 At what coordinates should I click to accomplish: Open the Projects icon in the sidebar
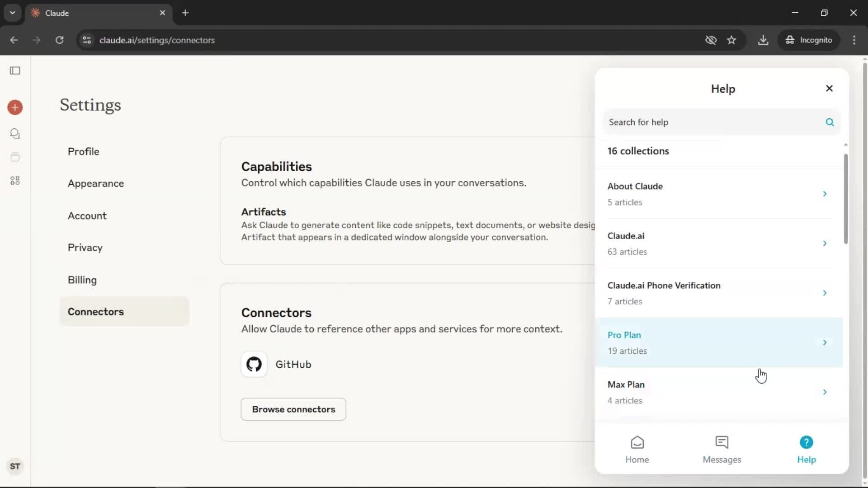[x=15, y=157]
